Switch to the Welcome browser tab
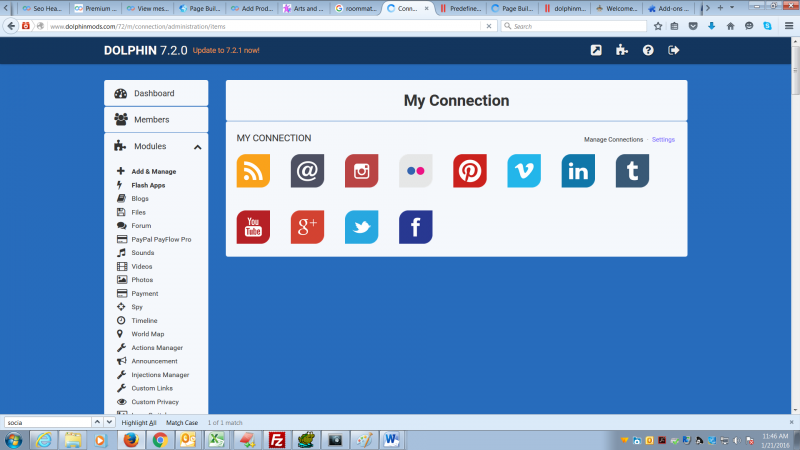 coord(616,8)
